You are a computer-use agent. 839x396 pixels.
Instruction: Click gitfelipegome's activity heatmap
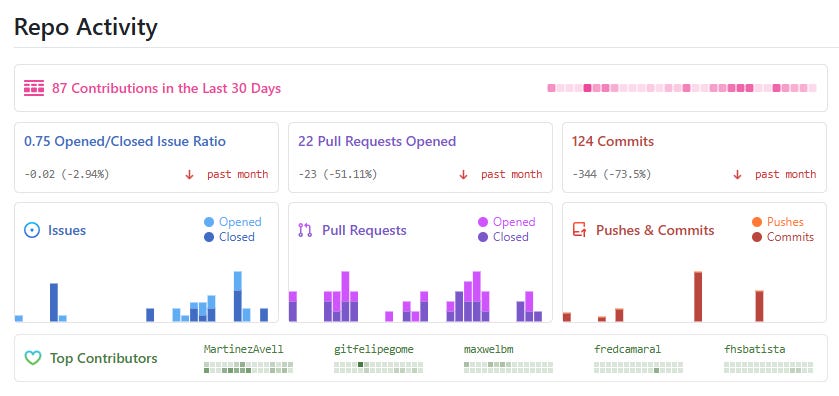tap(378, 367)
